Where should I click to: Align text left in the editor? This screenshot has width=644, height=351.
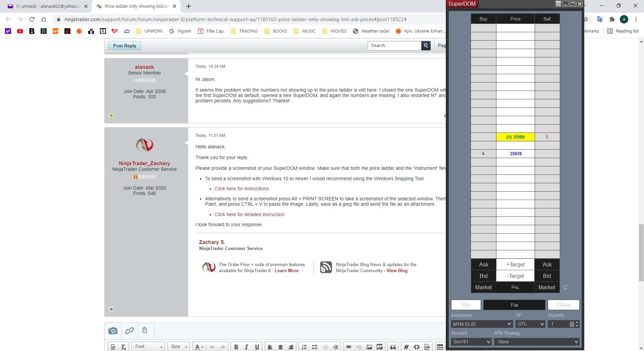(270, 347)
